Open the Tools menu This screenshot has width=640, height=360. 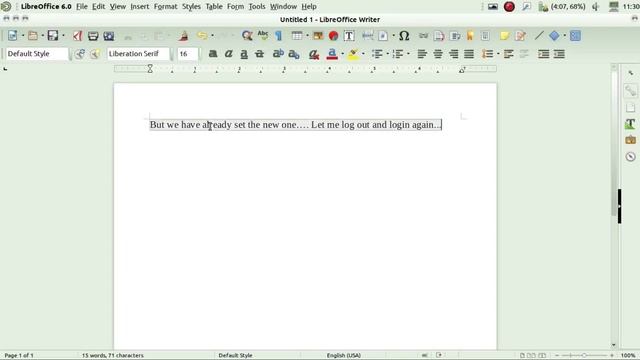coord(257,7)
